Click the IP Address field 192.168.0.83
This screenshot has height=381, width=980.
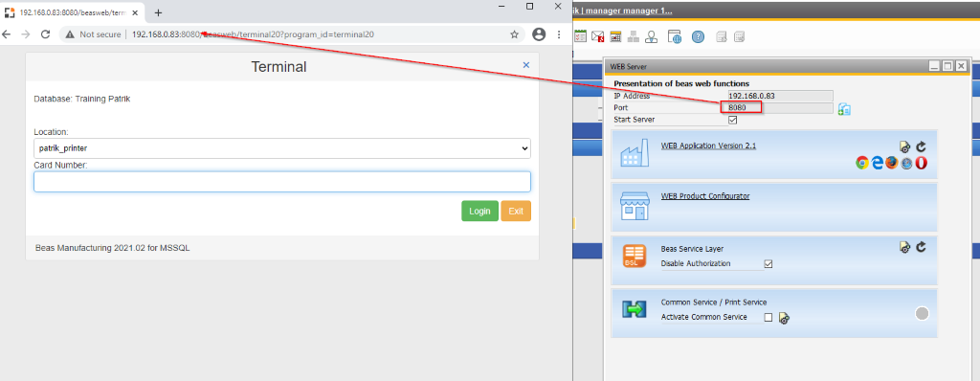pos(781,97)
